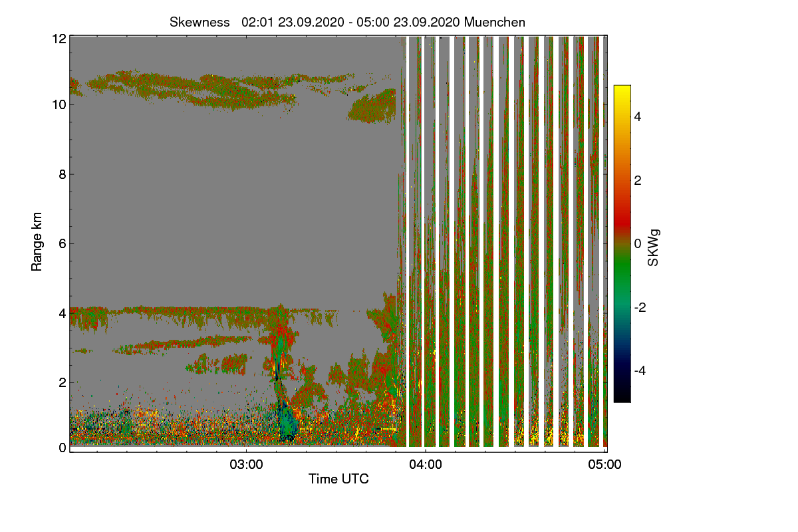Click the 05:00 time tick label

605,465
